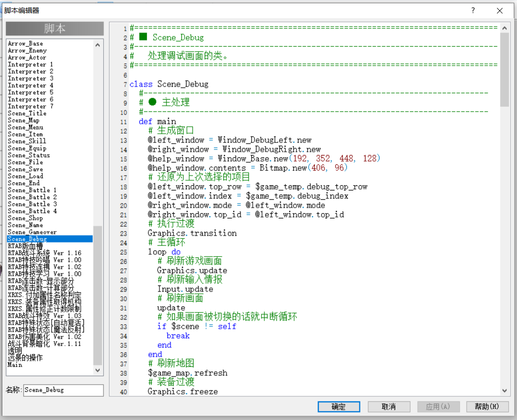Open the Main script entry
517x420 pixels.
click(15, 365)
